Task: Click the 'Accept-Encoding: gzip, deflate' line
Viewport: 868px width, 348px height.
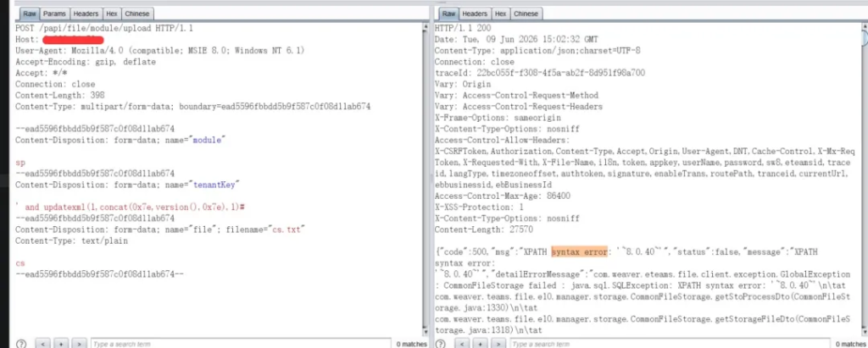Action: pyautogui.click(x=86, y=62)
